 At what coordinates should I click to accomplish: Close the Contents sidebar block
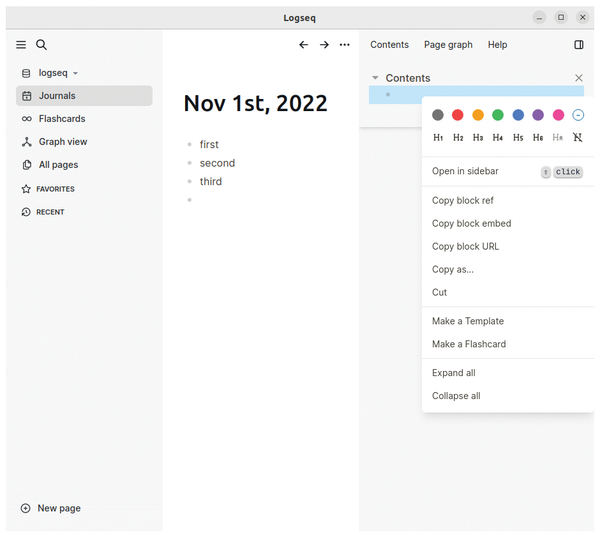pos(579,78)
